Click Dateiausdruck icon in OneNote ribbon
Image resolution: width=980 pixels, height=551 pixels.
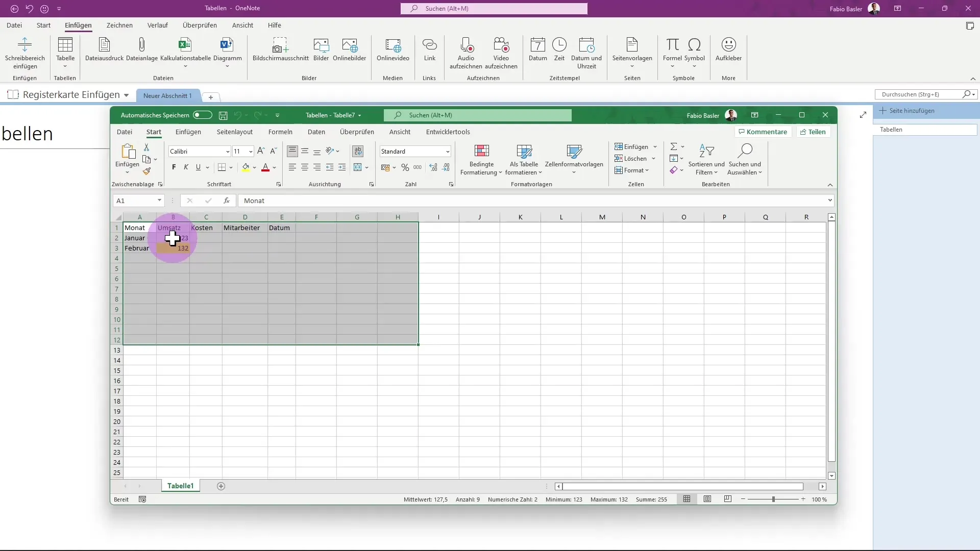[x=104, y=45]
